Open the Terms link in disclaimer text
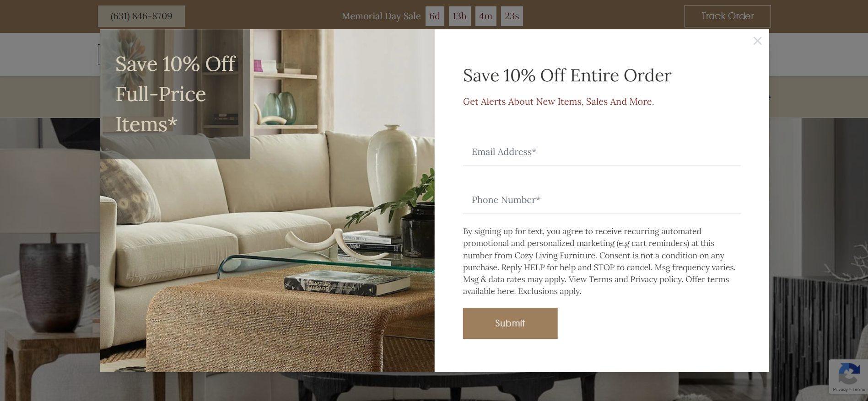Image resolution: width=868 pixels, height=401 pixels. 600,279
